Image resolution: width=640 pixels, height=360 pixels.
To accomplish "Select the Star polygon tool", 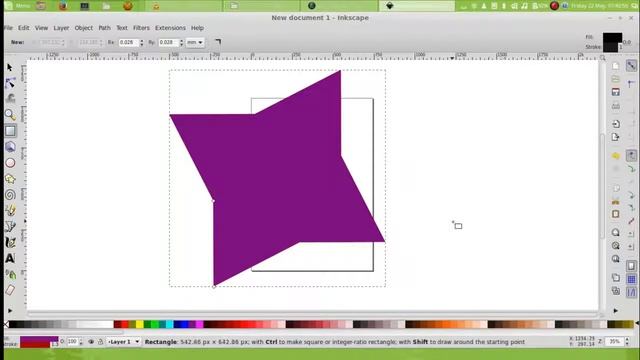I will (11, 178).
